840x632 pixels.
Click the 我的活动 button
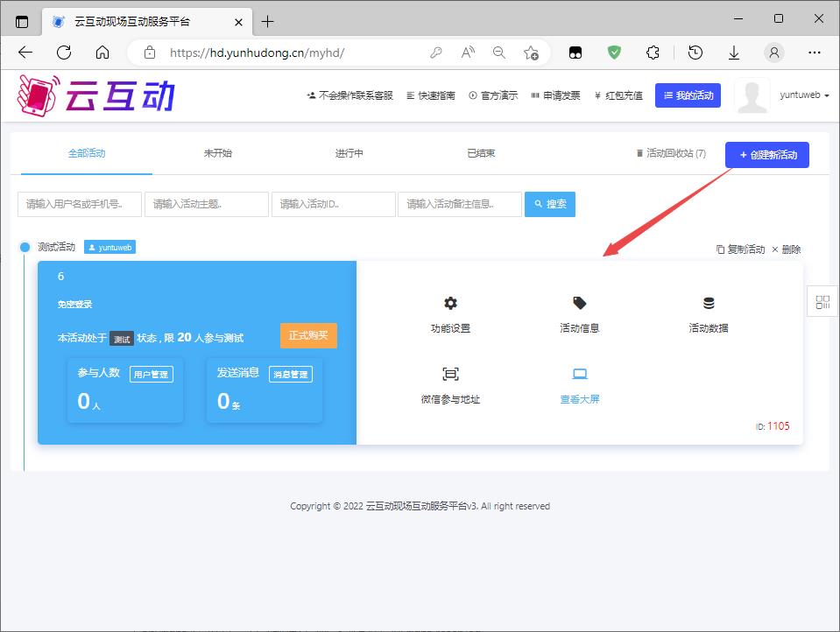(x=688, y=95)
